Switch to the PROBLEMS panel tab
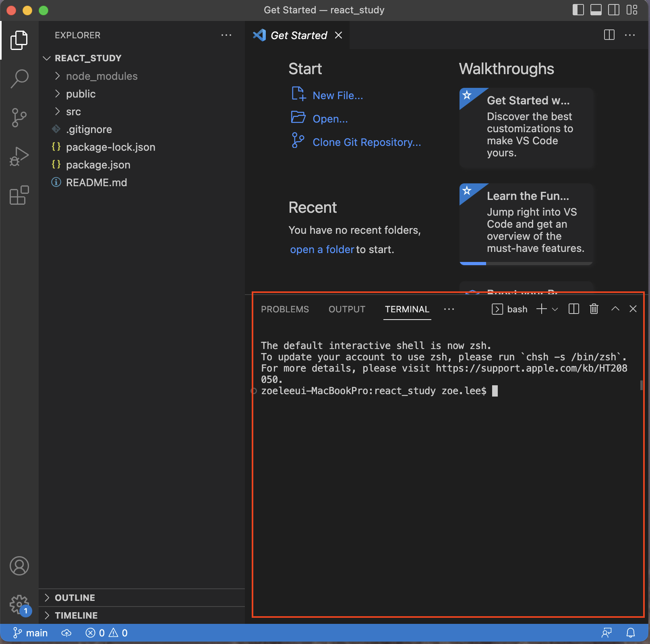The height and width of the screenshot is (644, 650). (x=285, y=309)
